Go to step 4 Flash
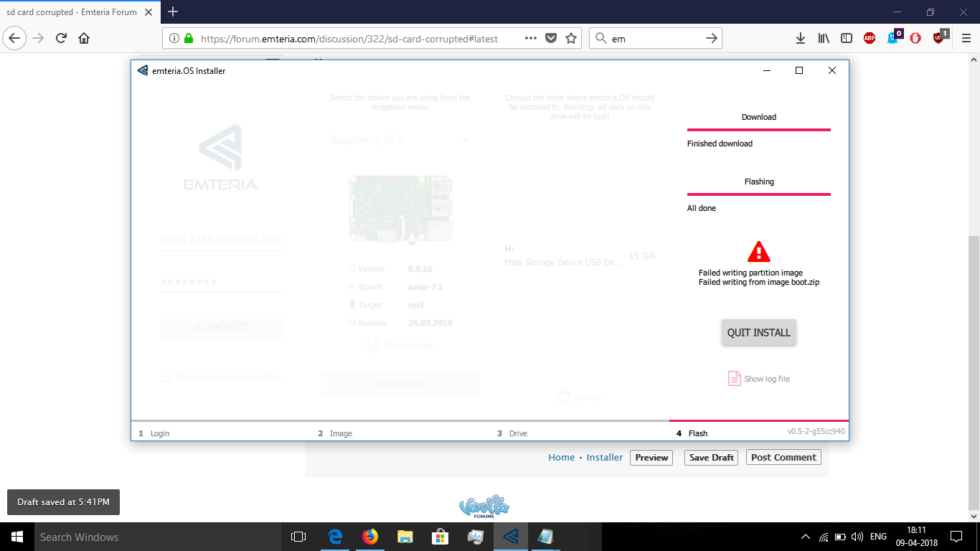 692,433
